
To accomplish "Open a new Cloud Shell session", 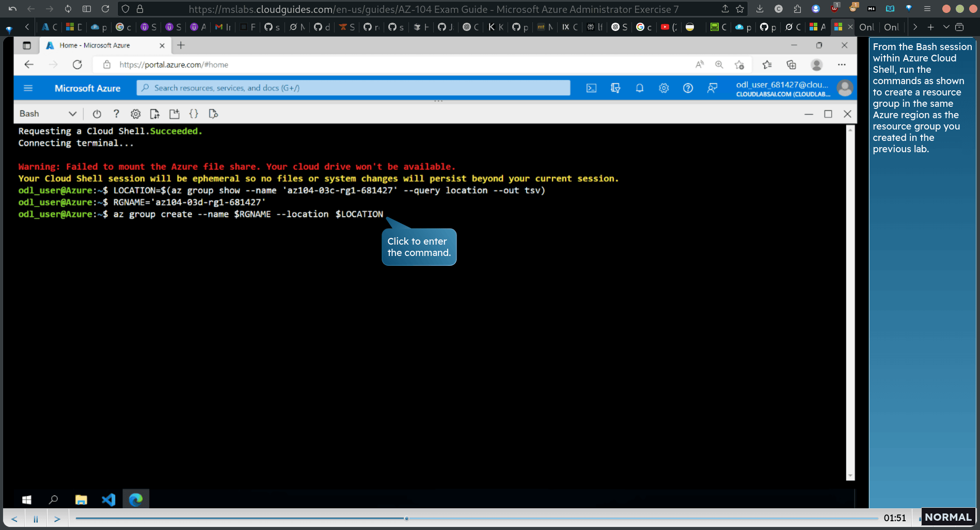I will click(174, 114).
